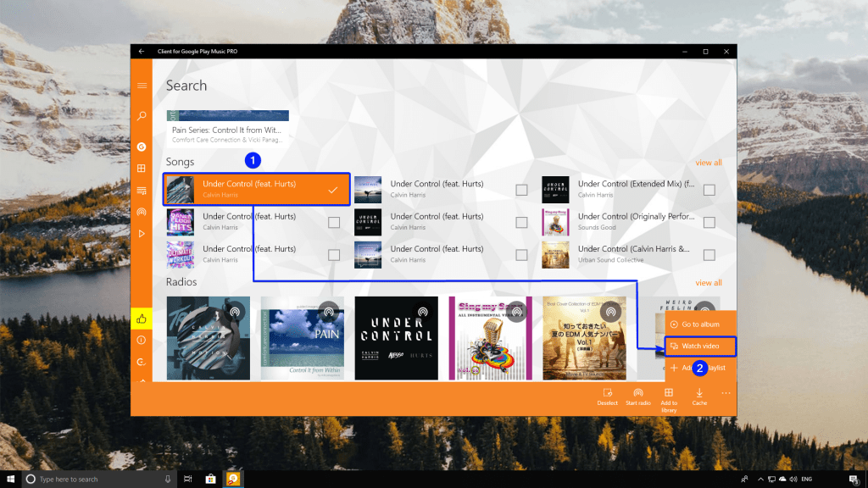Tick the Sounds Good song checkbox
Image resolution: width=868 pixels, height=488 pixels.
point(709,222)
